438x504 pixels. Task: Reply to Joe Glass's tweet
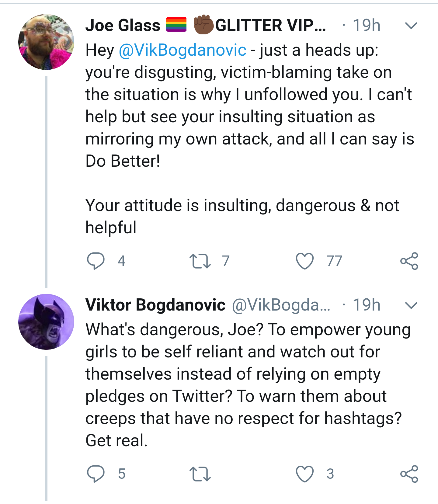tap(96, 261)
